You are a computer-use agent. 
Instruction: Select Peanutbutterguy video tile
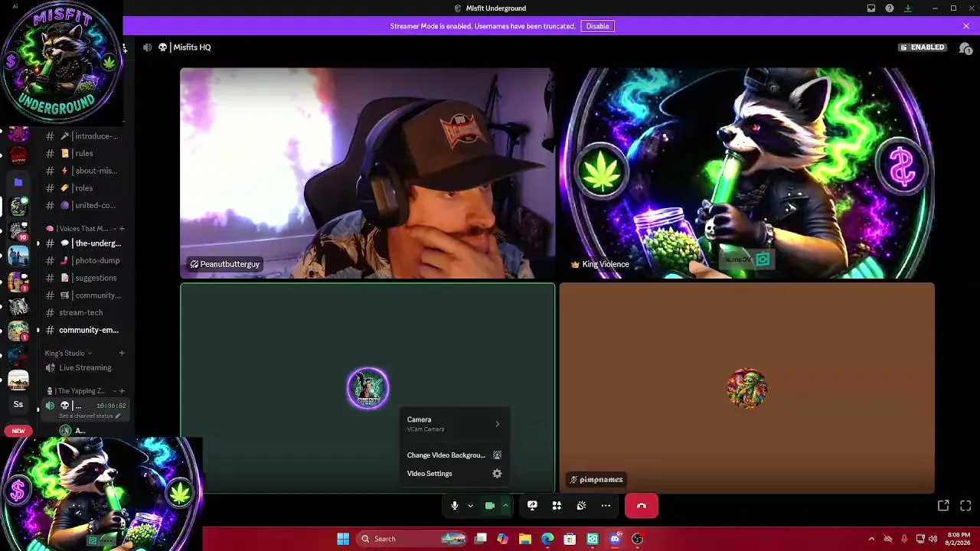tap(367, 173)
